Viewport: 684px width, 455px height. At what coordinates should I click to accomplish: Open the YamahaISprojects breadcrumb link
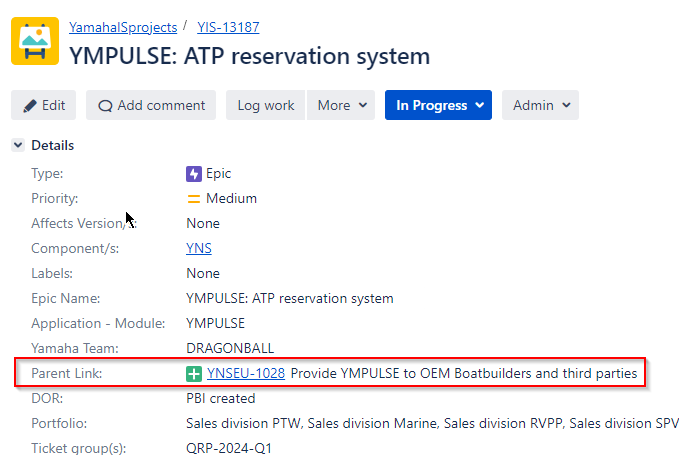tap(123, 27)
